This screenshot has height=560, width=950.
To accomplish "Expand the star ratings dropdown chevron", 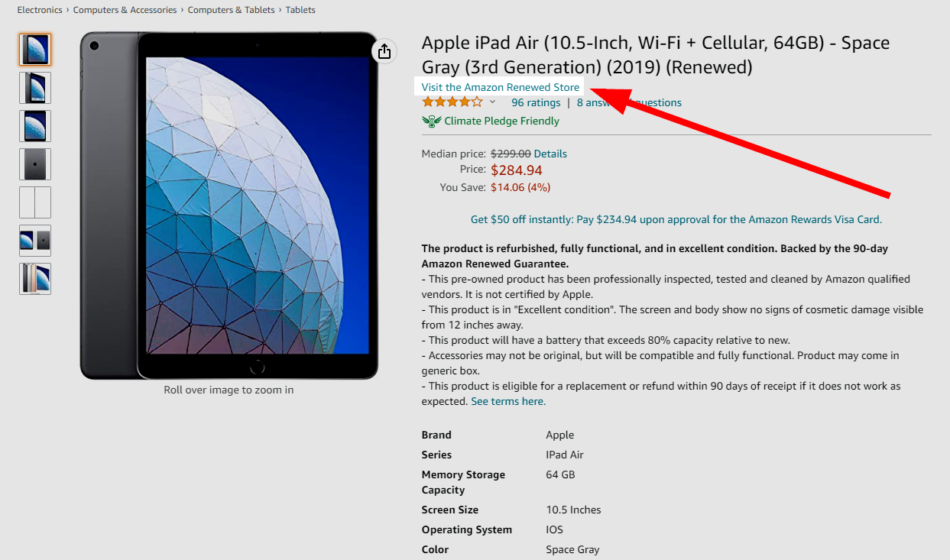I will tap(492, 102).
